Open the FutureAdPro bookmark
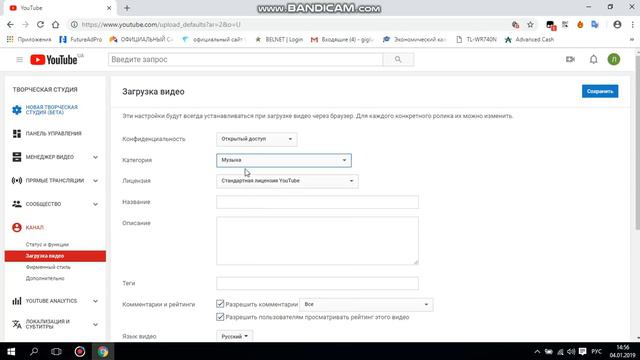 tap(81, 40)
